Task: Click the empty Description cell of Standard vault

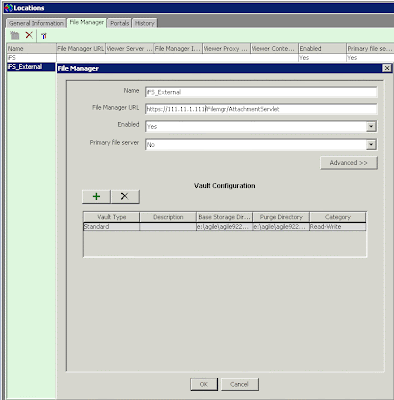Action: [x=168, y=227]
